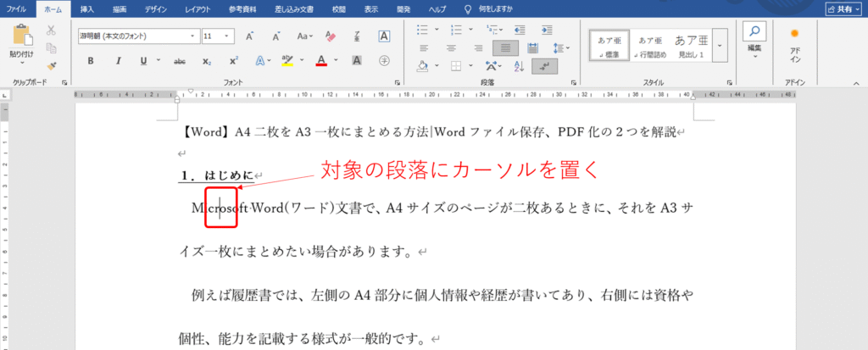Switch to the 挿入 tab

87,9
